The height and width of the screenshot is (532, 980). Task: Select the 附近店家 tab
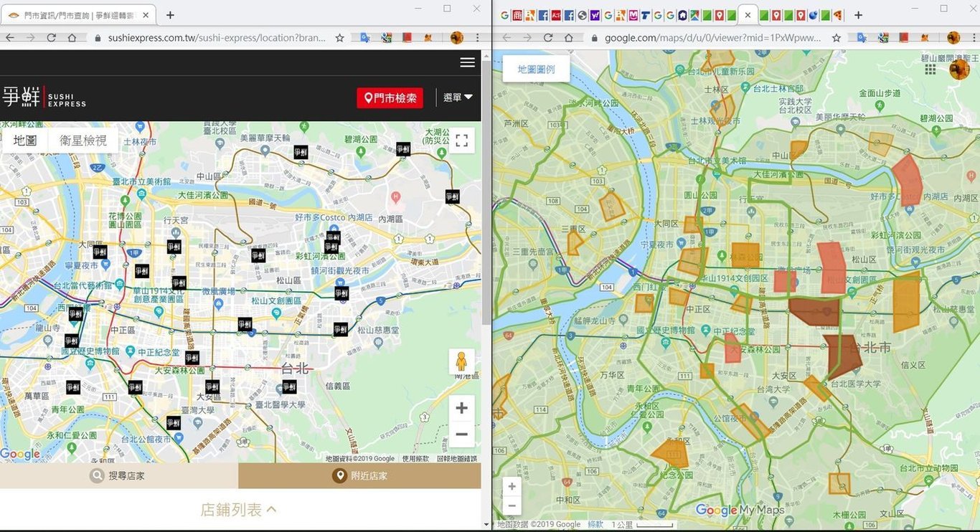click(x=359, y=475)
